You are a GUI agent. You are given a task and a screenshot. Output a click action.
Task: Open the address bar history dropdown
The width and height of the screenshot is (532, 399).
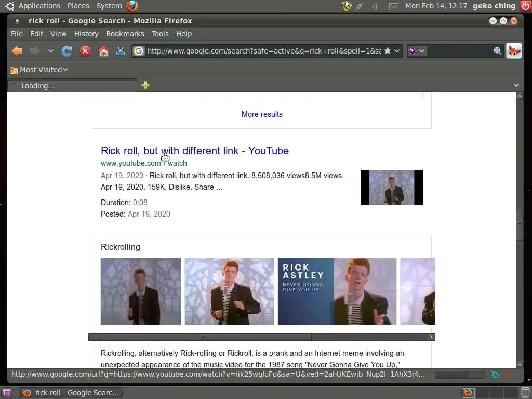coord(396,51)
